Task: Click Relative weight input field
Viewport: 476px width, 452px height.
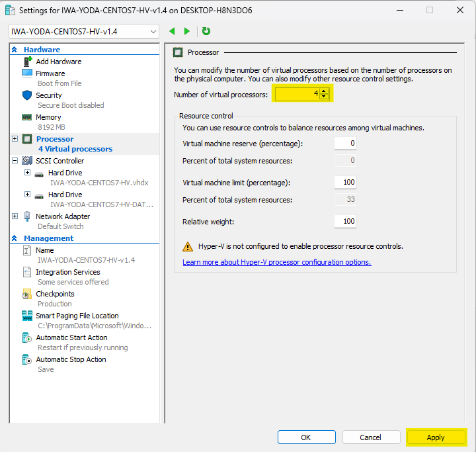Action: click(x=345, y=221)
